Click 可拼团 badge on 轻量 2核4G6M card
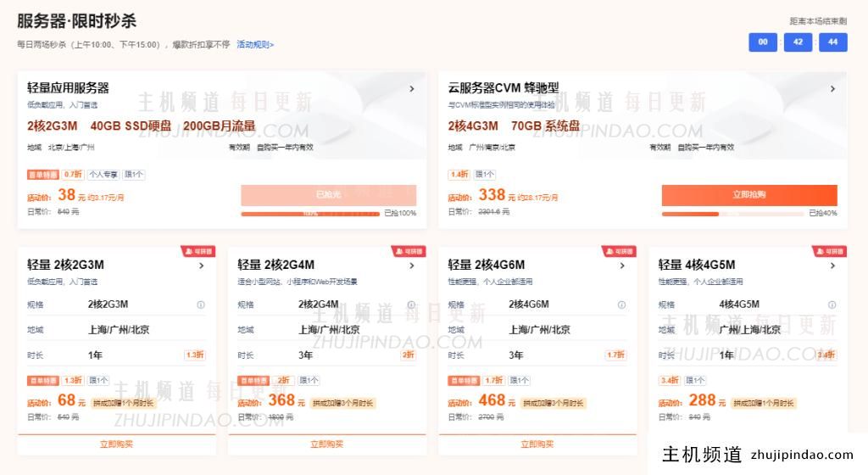Viewport: 868px width, 475px height. 619,251
